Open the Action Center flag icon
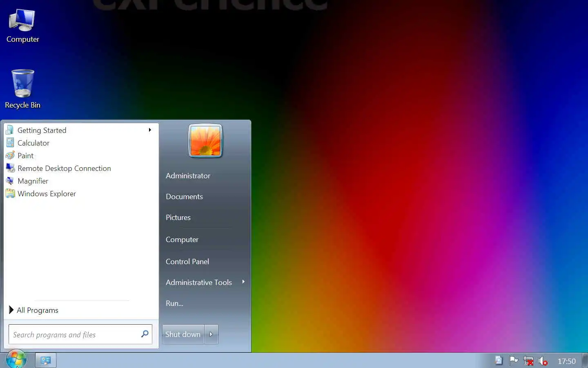 tap(513, 361)
